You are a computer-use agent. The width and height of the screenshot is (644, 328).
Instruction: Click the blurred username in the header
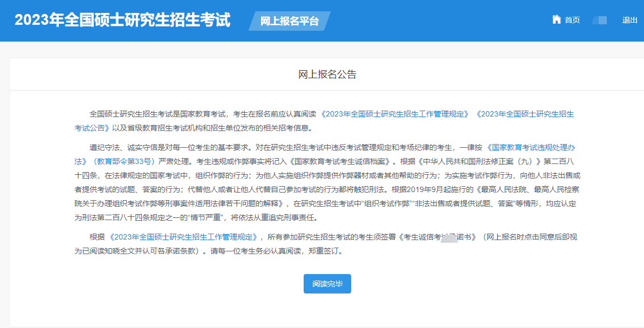point(600,20)
